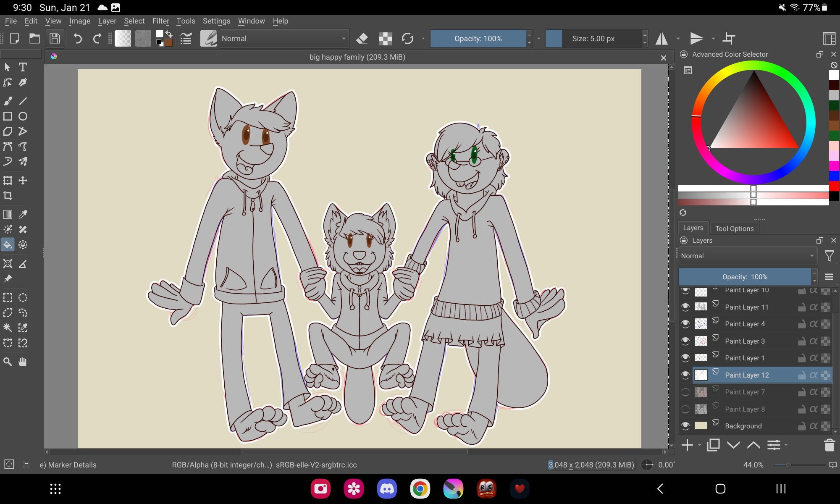
Task: Open Discord from the taskbar
Action: point(387,488)
